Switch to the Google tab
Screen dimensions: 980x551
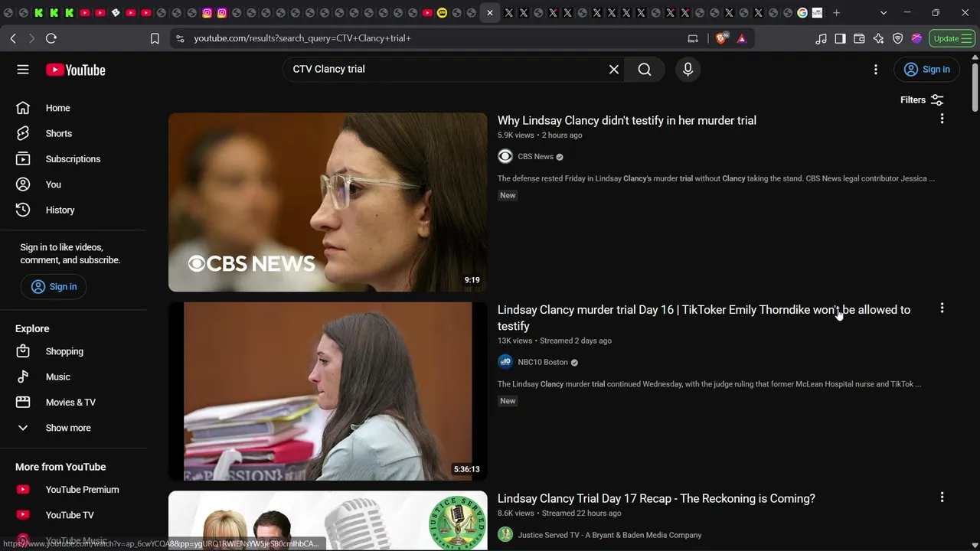pyautogui.click(x=802, y=13)
